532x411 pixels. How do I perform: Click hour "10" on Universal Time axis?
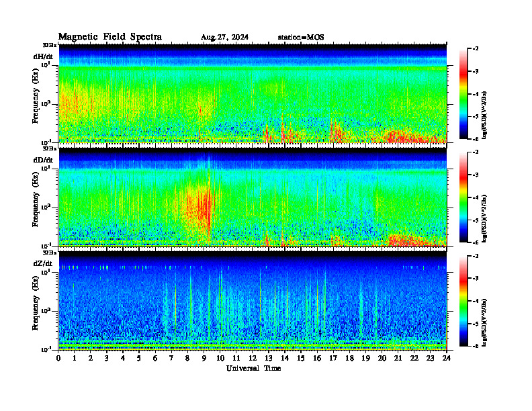pos(220,358)
